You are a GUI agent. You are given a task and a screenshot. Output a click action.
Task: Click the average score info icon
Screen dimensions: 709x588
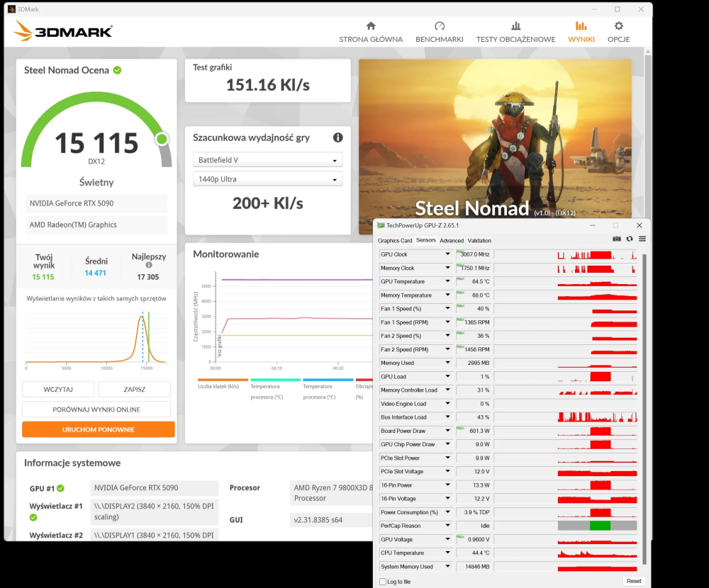[x=149, y=265]
